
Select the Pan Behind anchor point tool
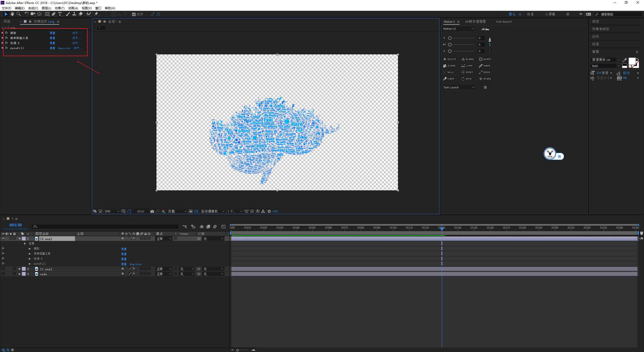pyautogui.click(x=39, y=14)
